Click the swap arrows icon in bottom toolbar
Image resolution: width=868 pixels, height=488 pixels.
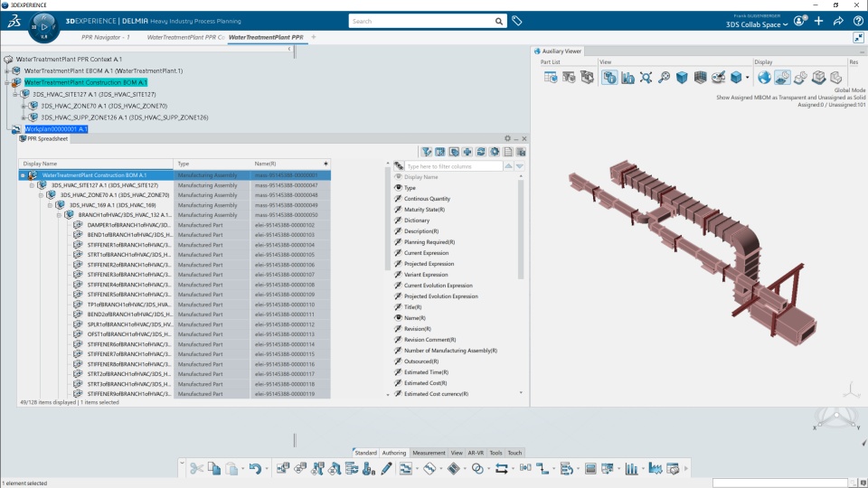502,469
